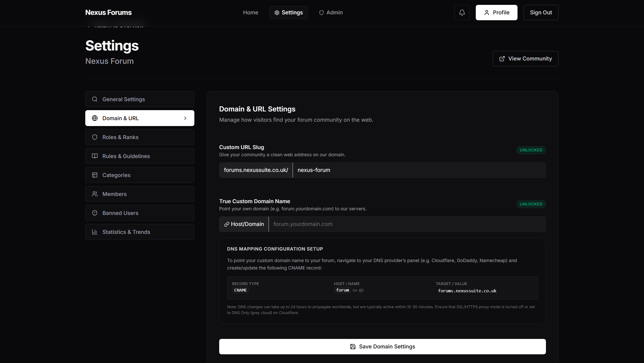Image resolution: width=644 pixels, height=363 pixels.
Task: Click UNLOCKED badge beside True Custom Domain Name
Action: tap(531, 204)
